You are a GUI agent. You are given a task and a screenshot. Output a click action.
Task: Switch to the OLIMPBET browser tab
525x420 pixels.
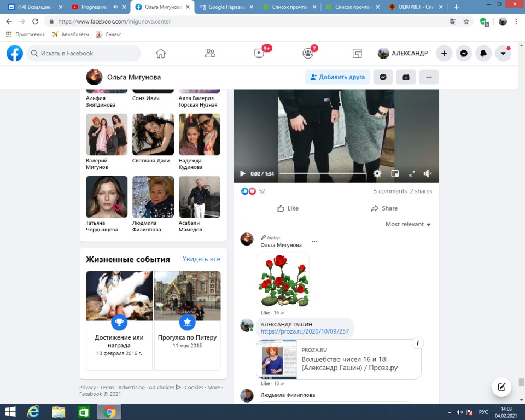[416, 7]
